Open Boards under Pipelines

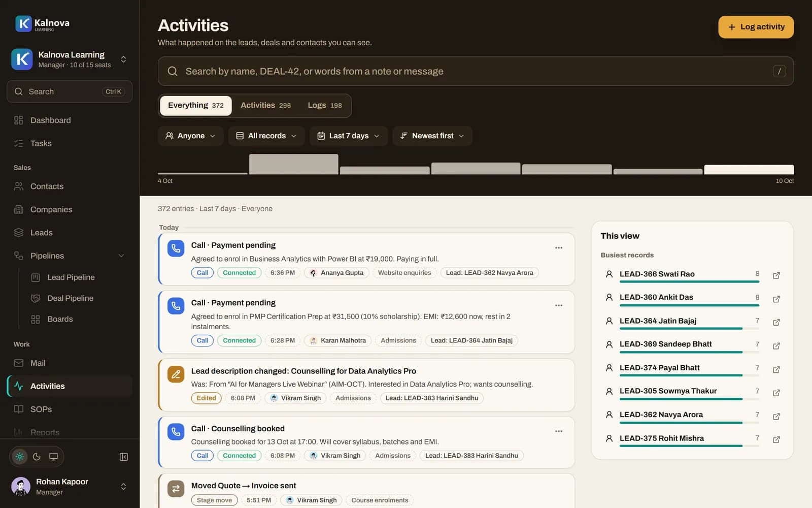click(x=78, y=319)
